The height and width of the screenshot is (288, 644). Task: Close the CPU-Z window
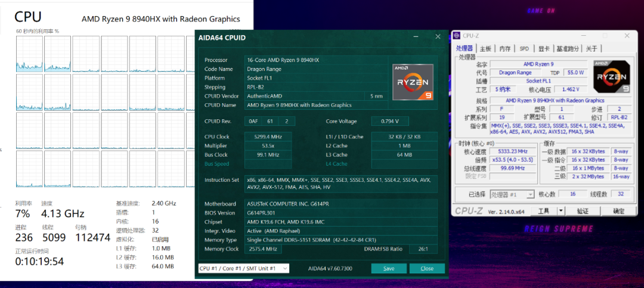coord(627,36)
